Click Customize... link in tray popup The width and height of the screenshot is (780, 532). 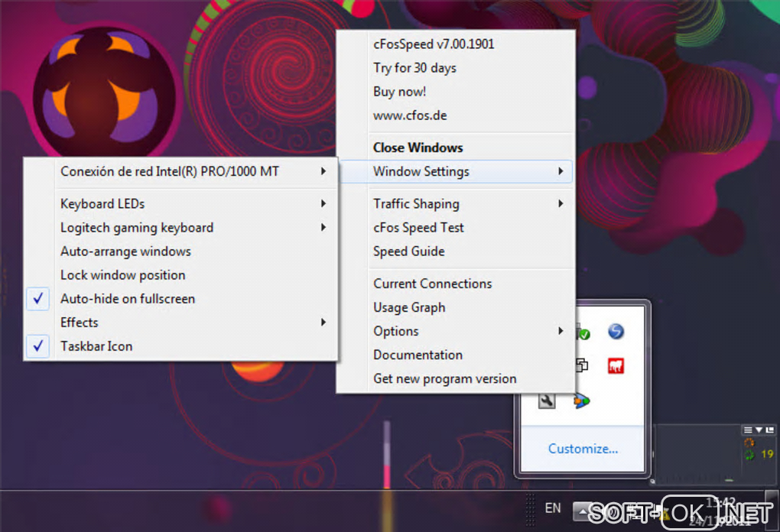pos(583,449)
